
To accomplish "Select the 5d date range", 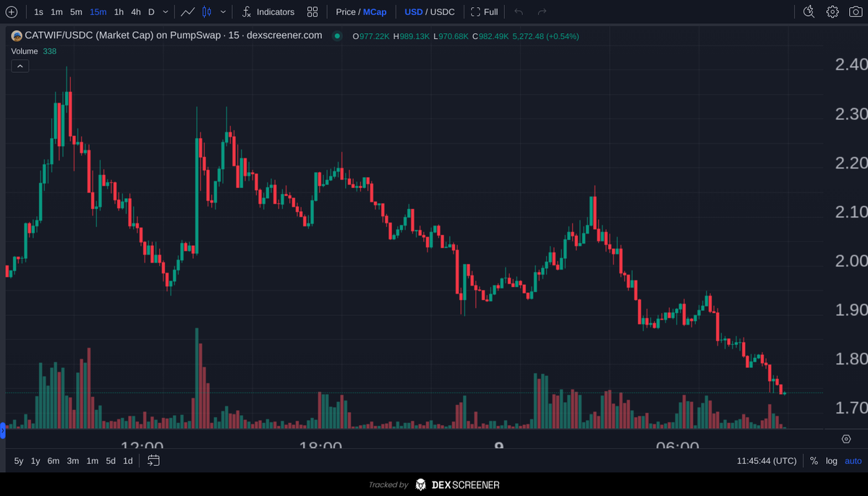I will [x=111, y=461].
